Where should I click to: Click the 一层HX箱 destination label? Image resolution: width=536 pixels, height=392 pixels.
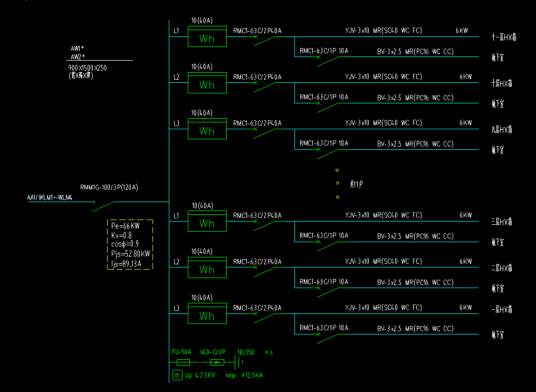click(502, 310)
